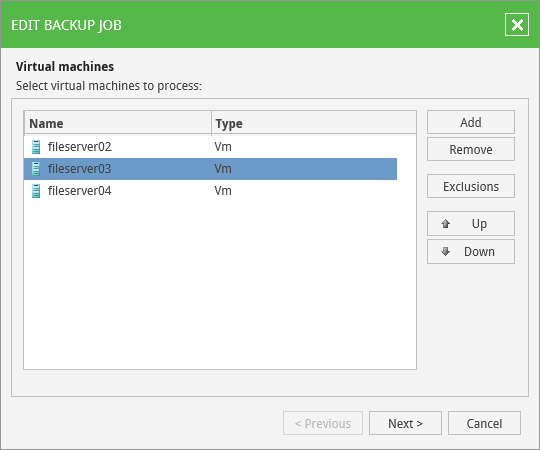
Task: Click the Vm type of fileserver04
Action: [x=223, y=191]
